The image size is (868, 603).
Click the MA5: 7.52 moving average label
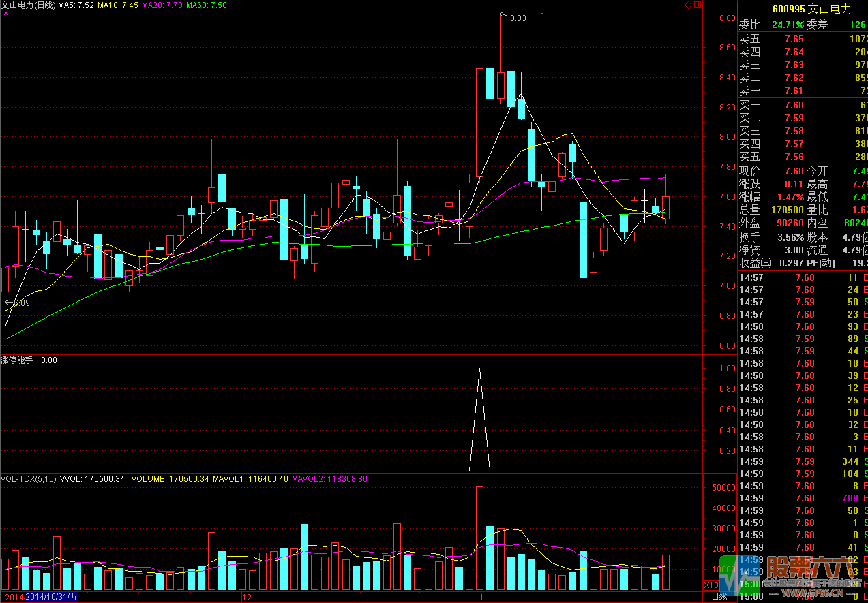76,5
